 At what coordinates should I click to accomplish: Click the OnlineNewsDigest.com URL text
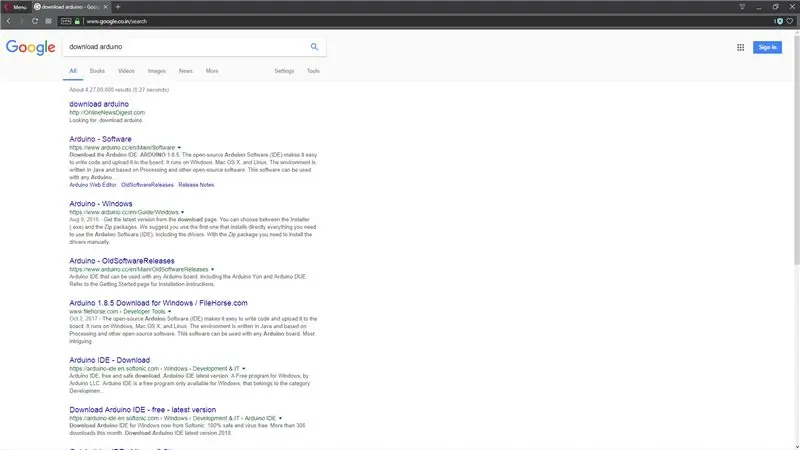[107, 112]
